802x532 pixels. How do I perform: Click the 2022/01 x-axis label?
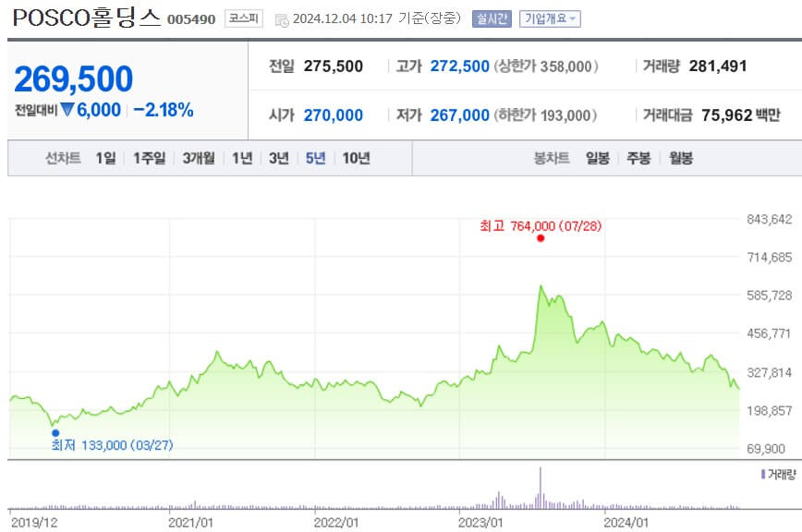point(335,523)
